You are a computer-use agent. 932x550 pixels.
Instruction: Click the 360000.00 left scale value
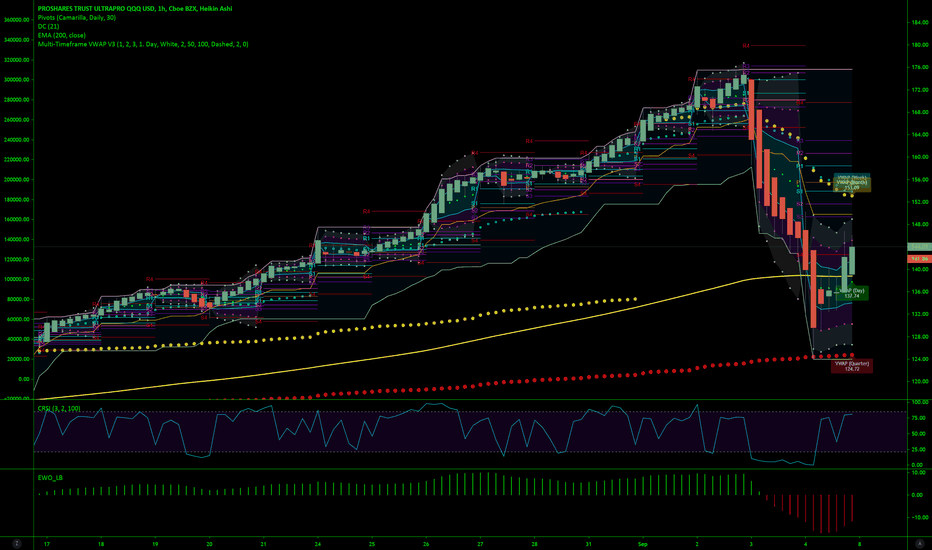(17, 20)
